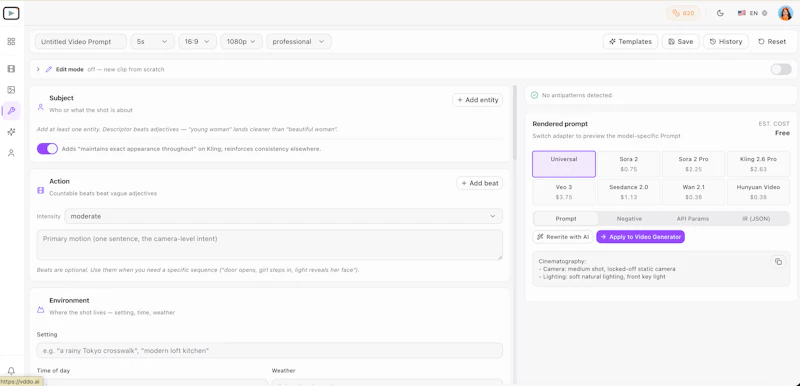Switch to the API Params tab

click(692, 219)
